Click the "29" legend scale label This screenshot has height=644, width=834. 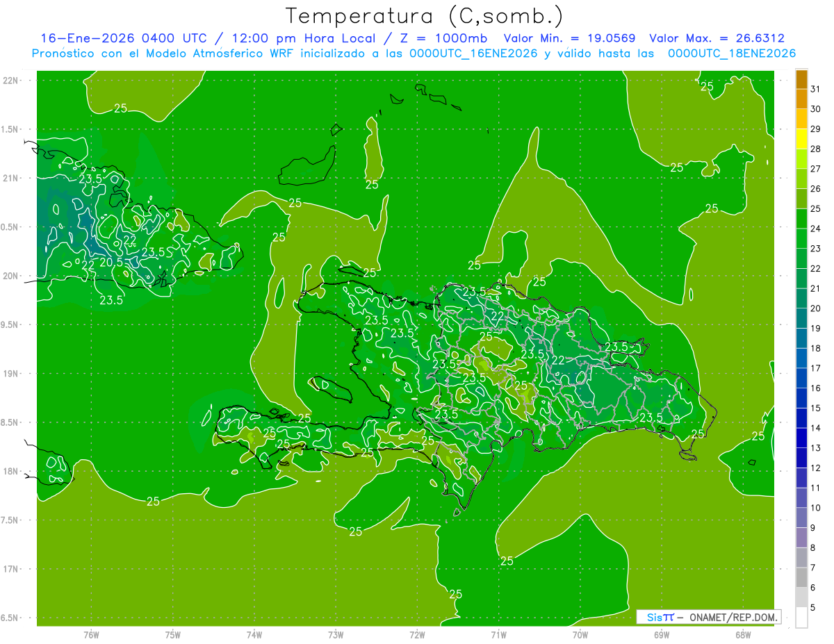[x=816, y=129]
